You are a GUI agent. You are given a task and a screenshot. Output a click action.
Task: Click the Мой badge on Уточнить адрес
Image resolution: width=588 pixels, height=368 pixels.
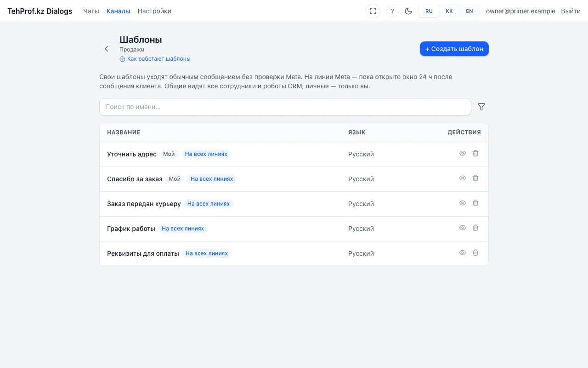(x=169, y=154)
